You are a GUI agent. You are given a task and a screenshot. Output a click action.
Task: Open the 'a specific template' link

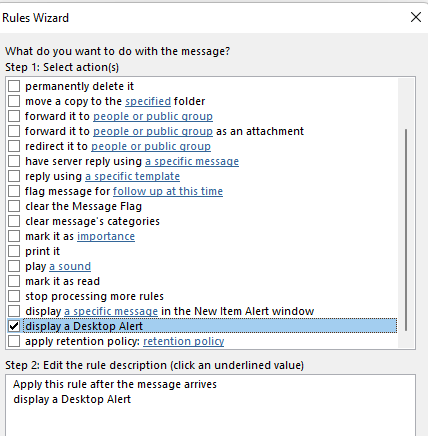[132, 176]
